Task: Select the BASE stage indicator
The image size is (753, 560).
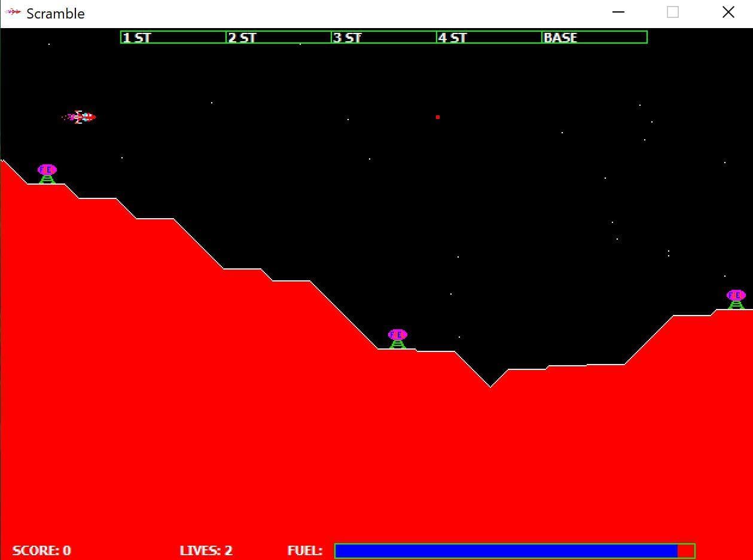Action: (595, 37)
